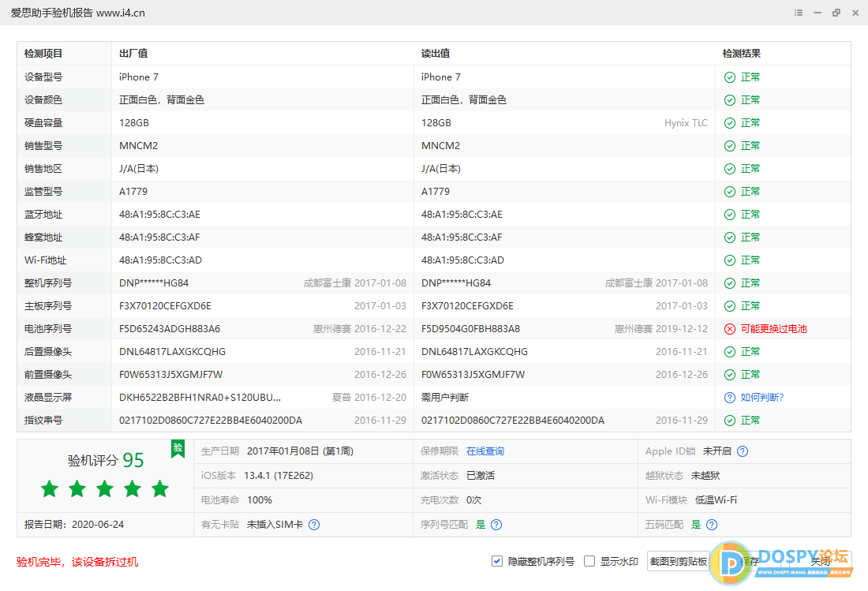Click the red X icon in 电池序列号 row
The image size is (868, 591).
coord(730,329)
